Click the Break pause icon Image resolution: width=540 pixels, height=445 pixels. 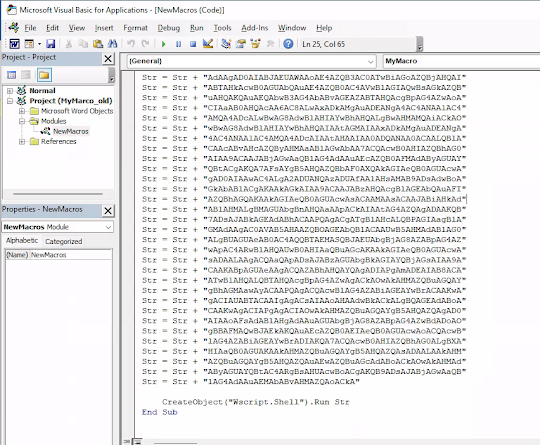coord(178,44)
